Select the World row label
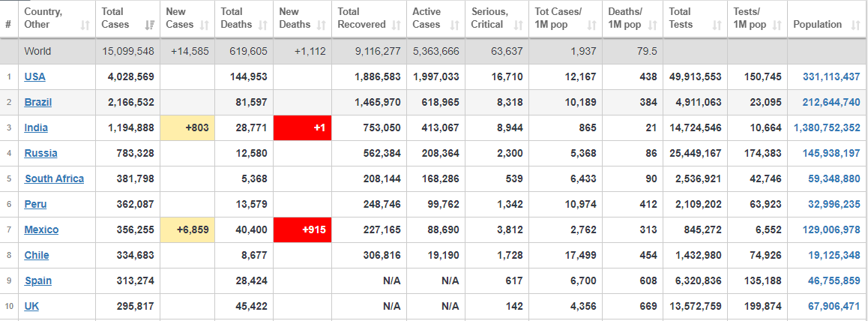This screenshot has width=868, height=321. [x=37, y=52]
